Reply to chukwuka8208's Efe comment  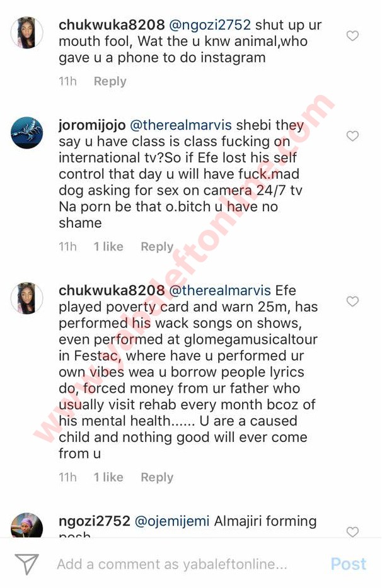tap(157, 477)
